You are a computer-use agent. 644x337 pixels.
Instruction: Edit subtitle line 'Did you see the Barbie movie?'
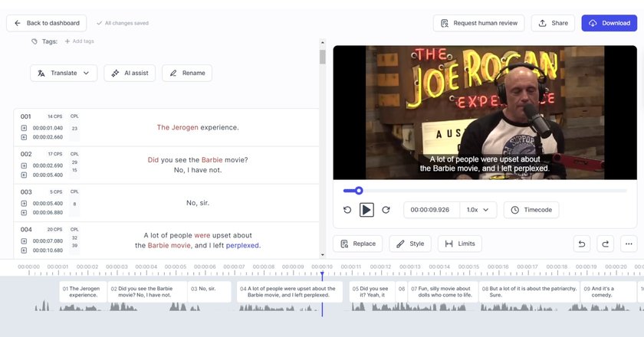198,160
